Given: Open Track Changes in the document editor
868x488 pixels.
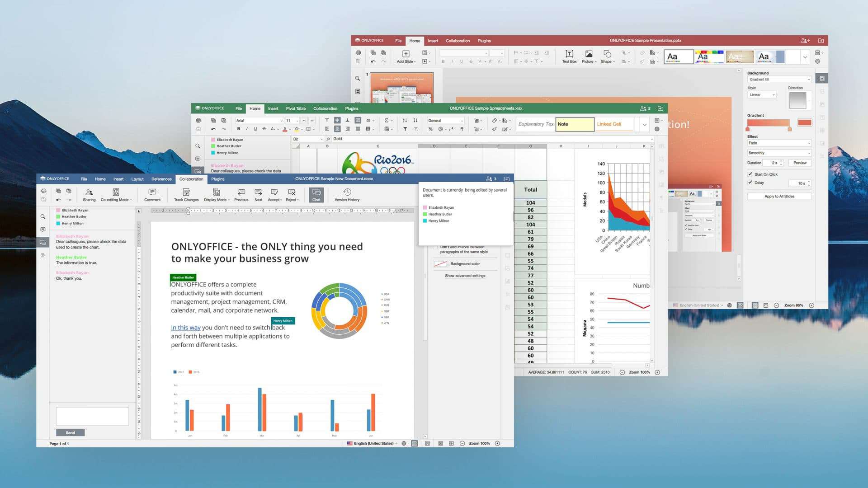Looking at the screenshot, I should pos(186,195).
